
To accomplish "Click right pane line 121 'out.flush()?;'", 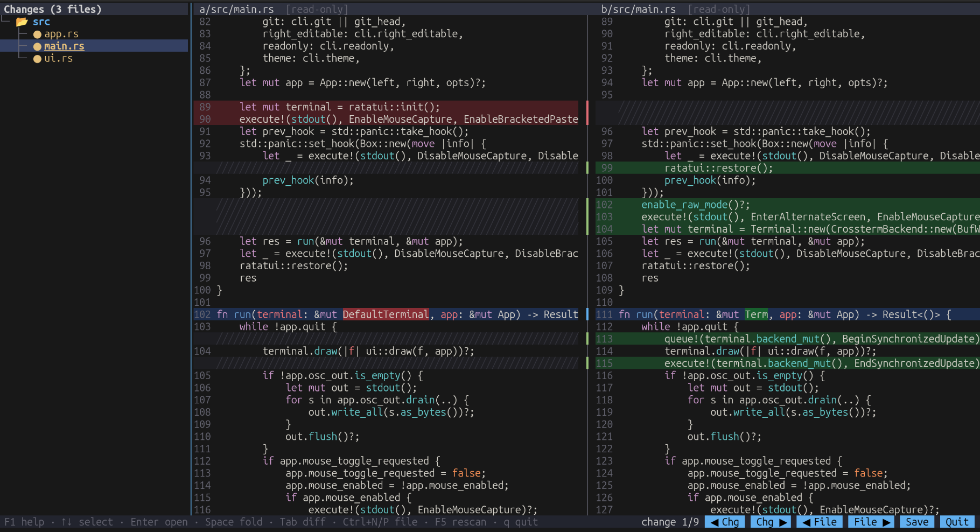I will point(724,437).
